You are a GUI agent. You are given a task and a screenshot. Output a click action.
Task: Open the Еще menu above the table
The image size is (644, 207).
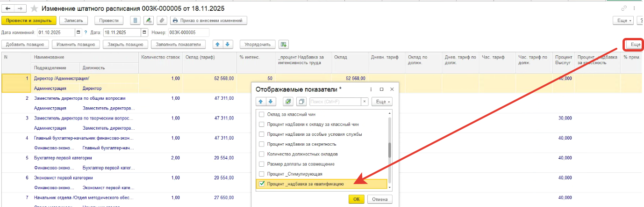pos(635,44)
